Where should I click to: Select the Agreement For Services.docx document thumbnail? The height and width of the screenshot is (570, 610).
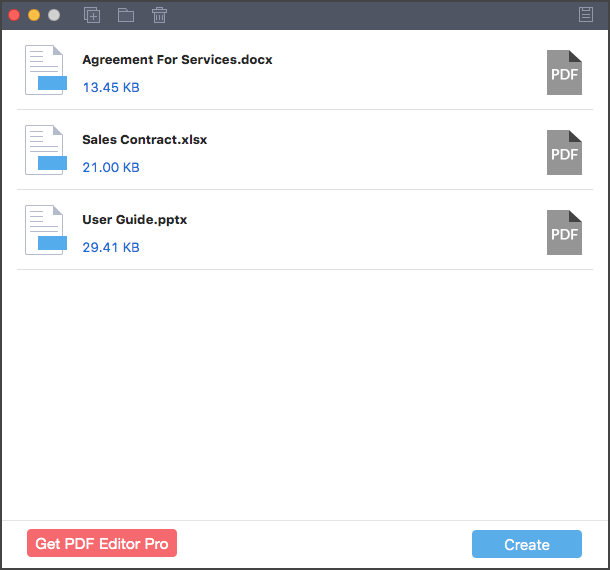pyautogui.click(x=46, y=70)
